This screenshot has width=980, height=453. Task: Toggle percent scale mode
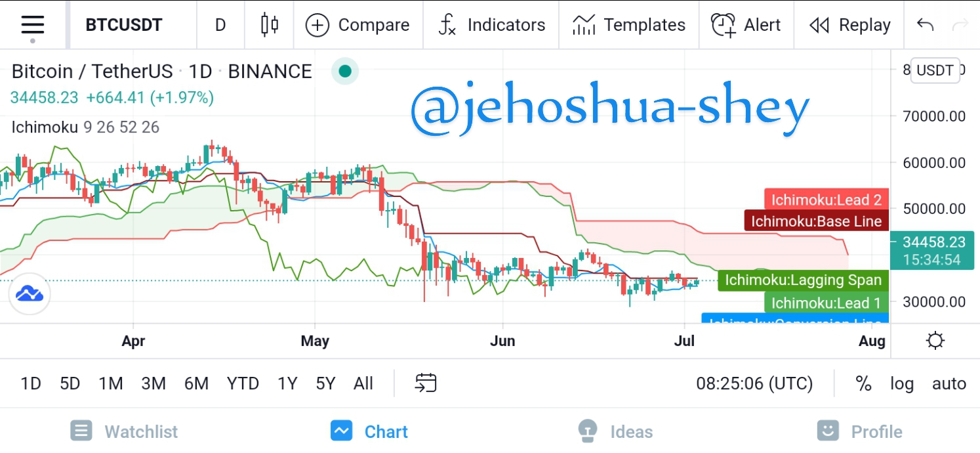863,383
